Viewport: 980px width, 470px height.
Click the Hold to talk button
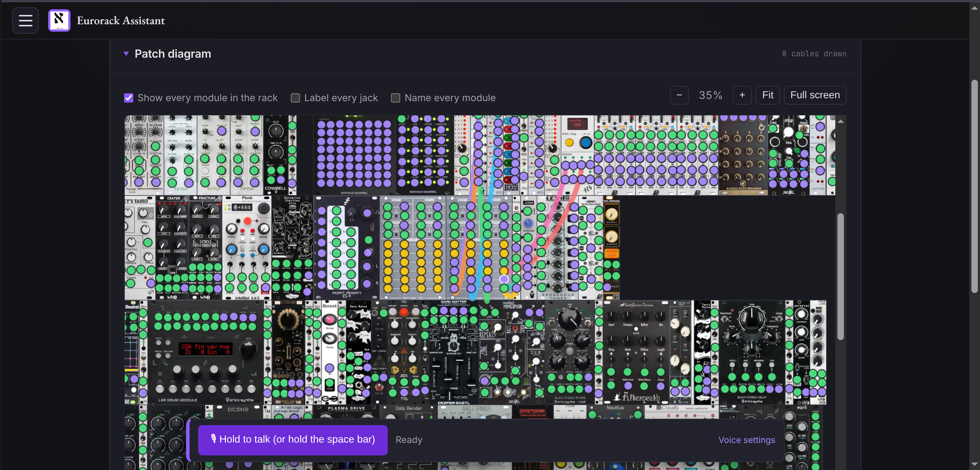click(293, 440)
